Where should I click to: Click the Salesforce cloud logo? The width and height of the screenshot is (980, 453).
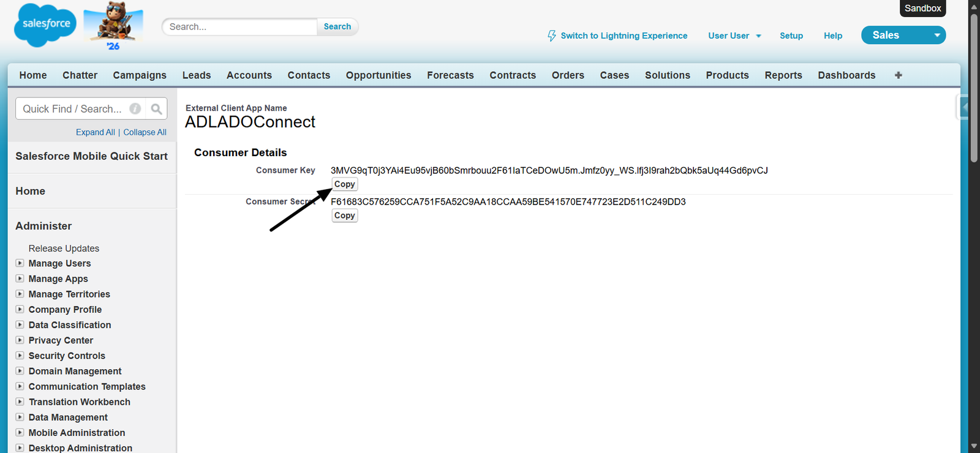(x=45, y=25)
